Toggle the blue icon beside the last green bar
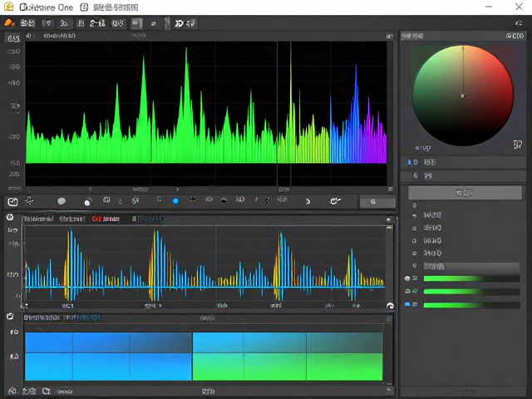The height and width of the screenshot is (399, 532). coord(407,304)
